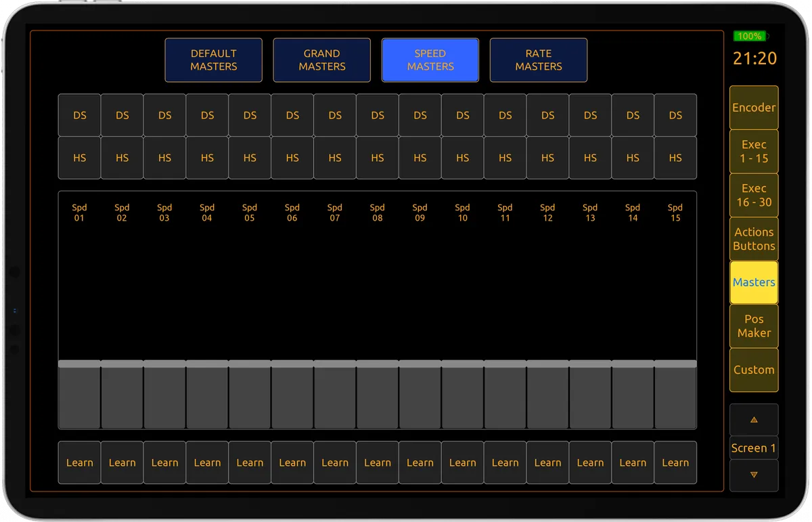Click Learn below the Spd 13 fader
The height and width of the screenshot is (522, 812).
point(591,463)
